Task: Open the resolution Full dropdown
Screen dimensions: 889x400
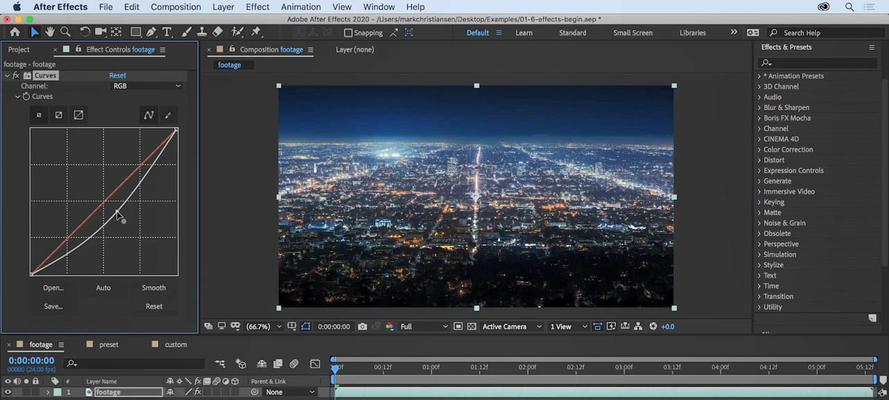Action: point(424,327)
